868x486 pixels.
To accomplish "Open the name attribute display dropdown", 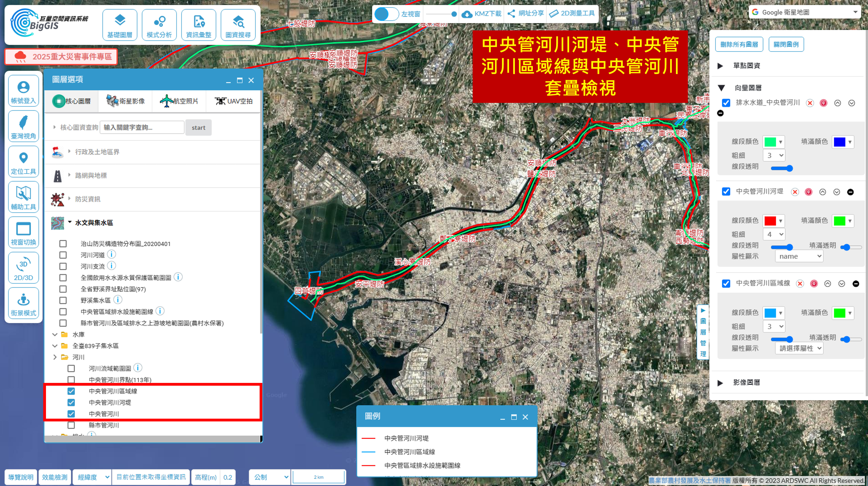I will pyautogui.click(x=799, y=256).
